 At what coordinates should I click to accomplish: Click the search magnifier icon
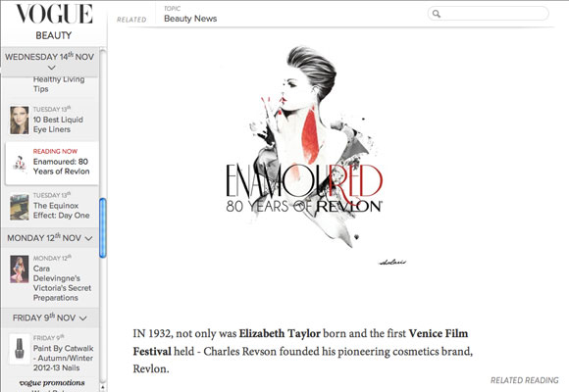[437, 14]
